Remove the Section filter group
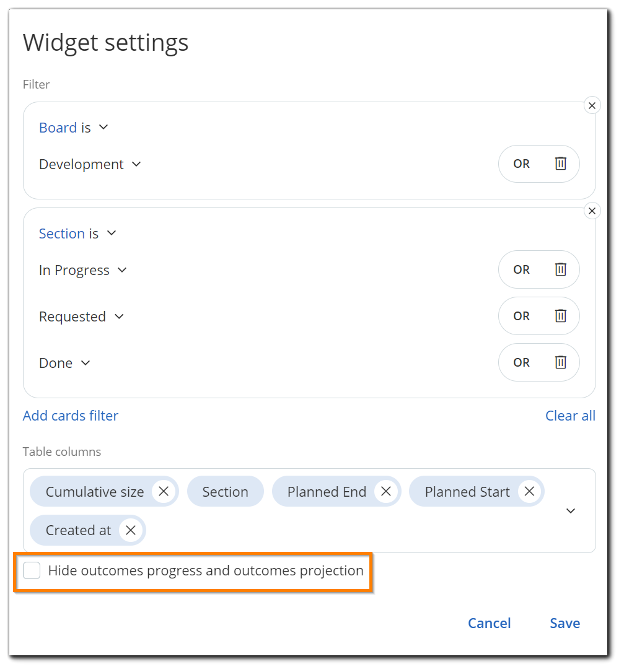 (592, 211)
